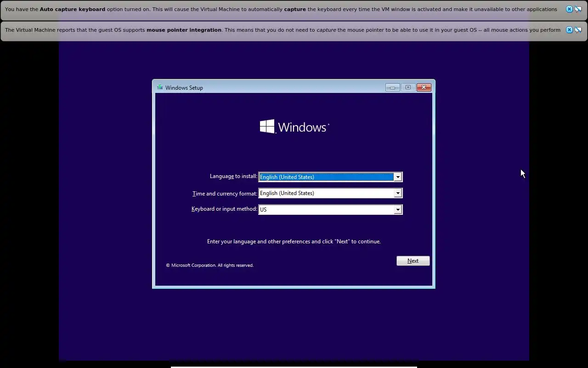Click the 'Keyboard or input method:' label

224,209
